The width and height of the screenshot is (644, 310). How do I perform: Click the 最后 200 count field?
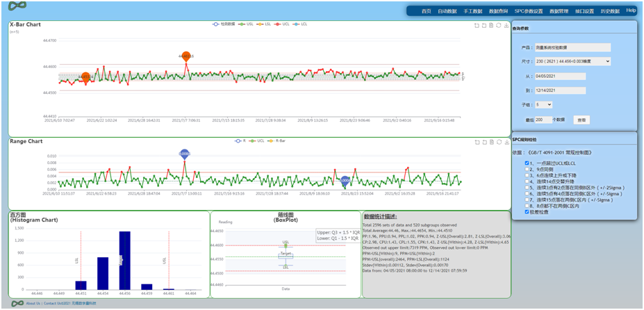pos(543,120)
